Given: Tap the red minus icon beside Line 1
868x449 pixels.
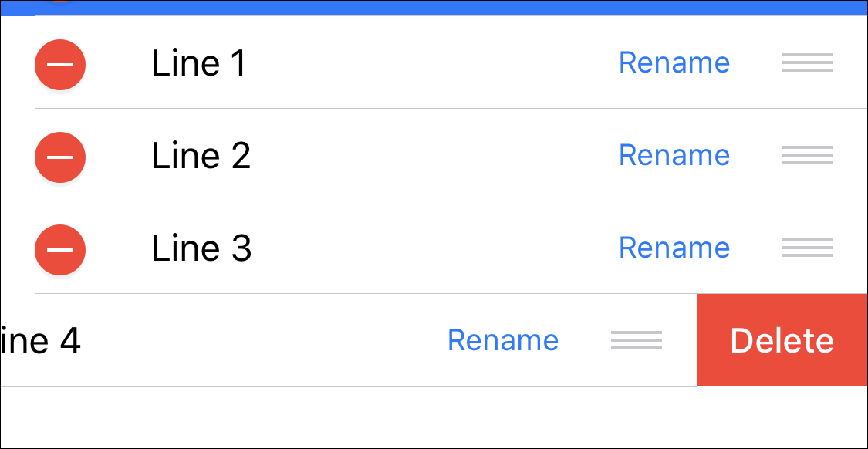Looking at the screenshot, I should point(59,64).
